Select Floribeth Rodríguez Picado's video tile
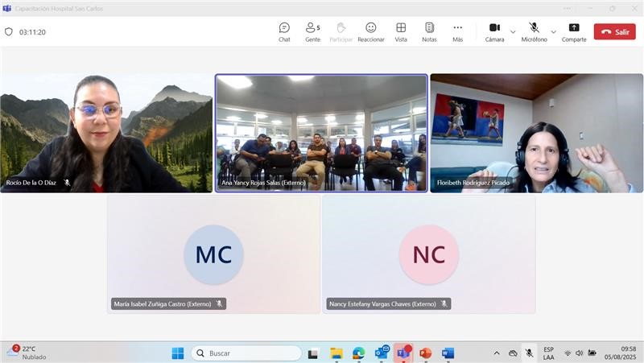Viewport: 644px width, 363px height. pos(536,133)
